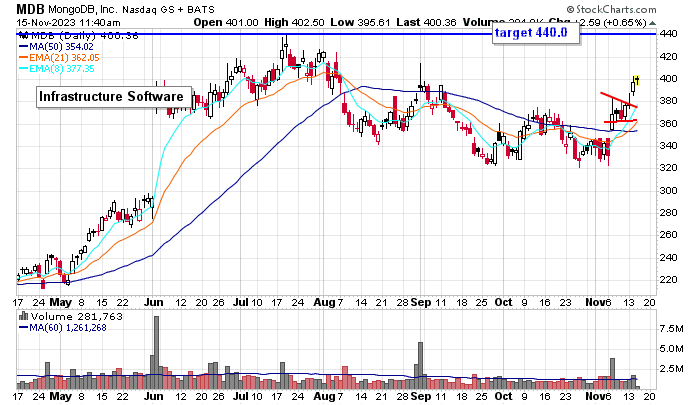Click the up-triangle icon beside the Chg value
The height and width of the screenshot is (405, 700).
[652, 23]
